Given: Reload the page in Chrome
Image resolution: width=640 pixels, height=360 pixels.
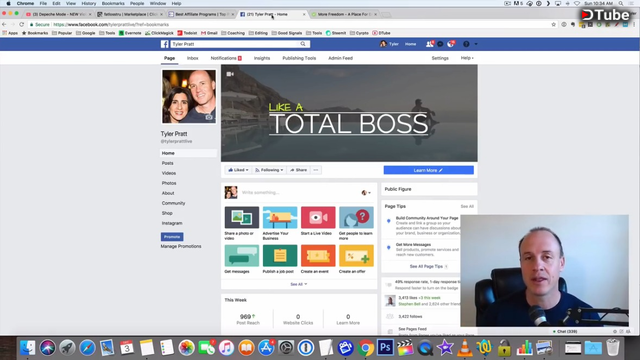Looking at the screenshot, I should point(22,24).
